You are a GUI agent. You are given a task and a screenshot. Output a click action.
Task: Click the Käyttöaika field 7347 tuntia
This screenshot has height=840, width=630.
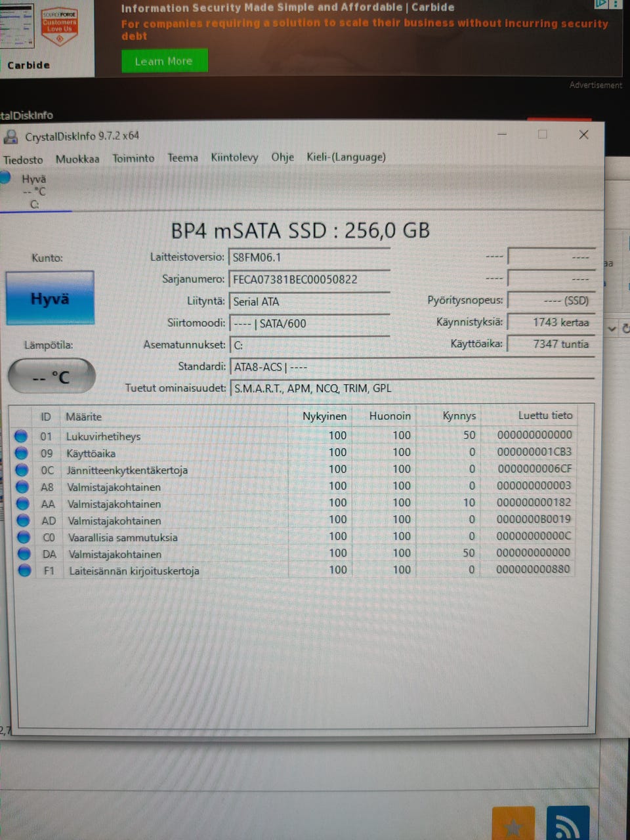(551, 344)
